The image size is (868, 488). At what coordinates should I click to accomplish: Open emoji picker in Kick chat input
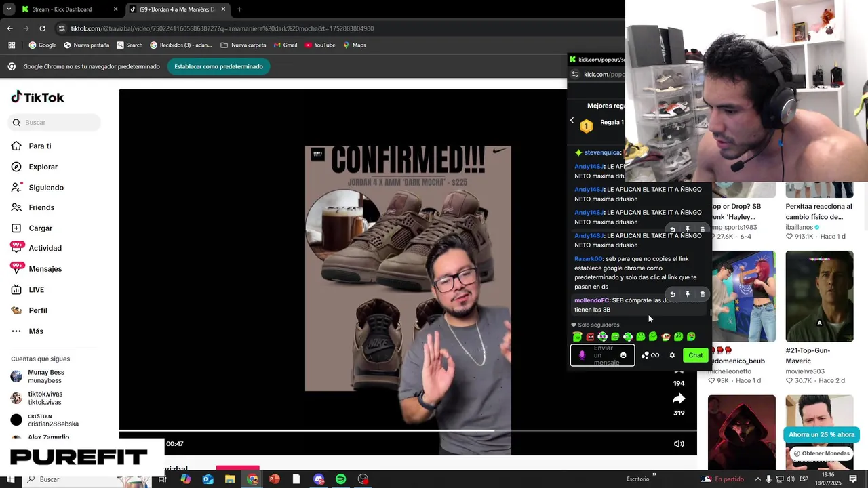[623, 355]
